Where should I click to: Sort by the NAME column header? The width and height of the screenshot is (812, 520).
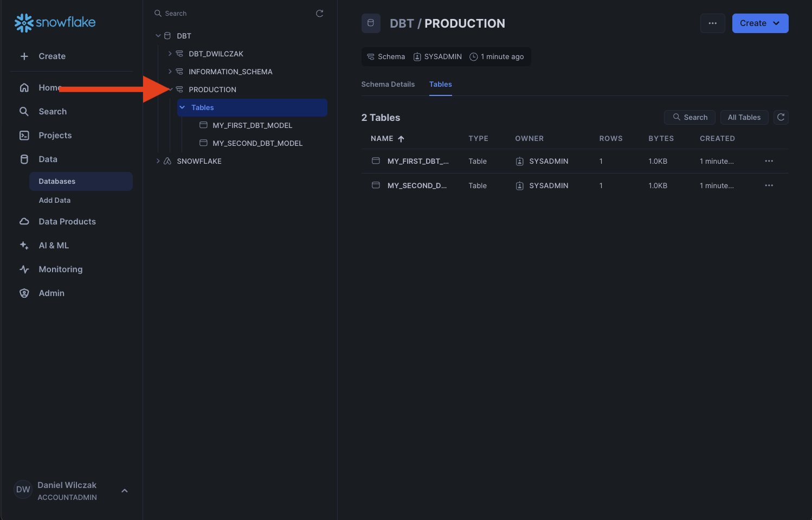387,139
